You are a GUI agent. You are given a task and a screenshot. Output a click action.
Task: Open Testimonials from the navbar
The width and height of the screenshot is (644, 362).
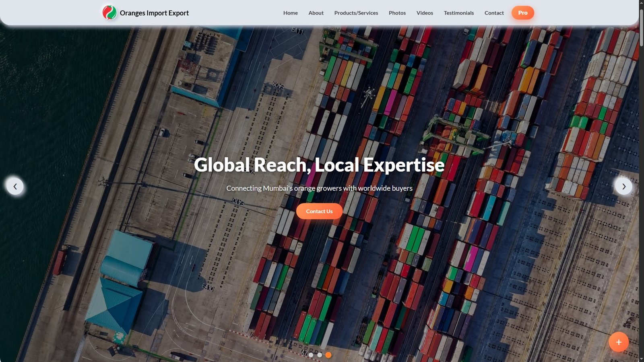click(x=459, y=13)
